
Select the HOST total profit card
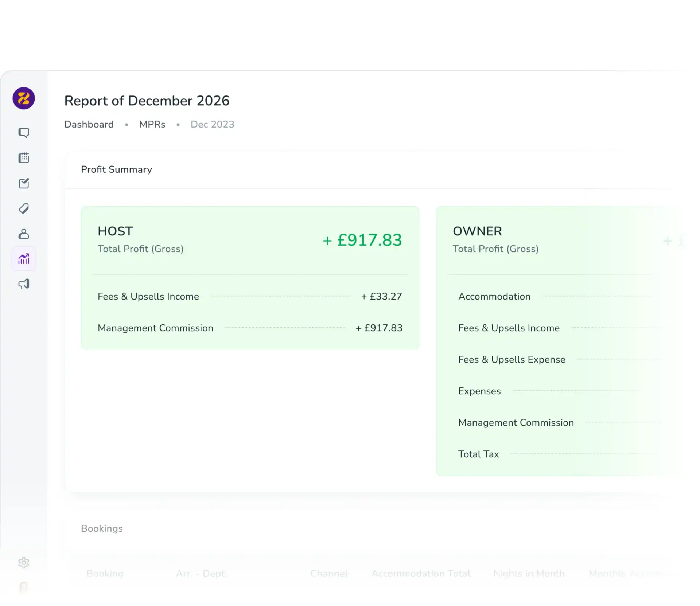250,278
